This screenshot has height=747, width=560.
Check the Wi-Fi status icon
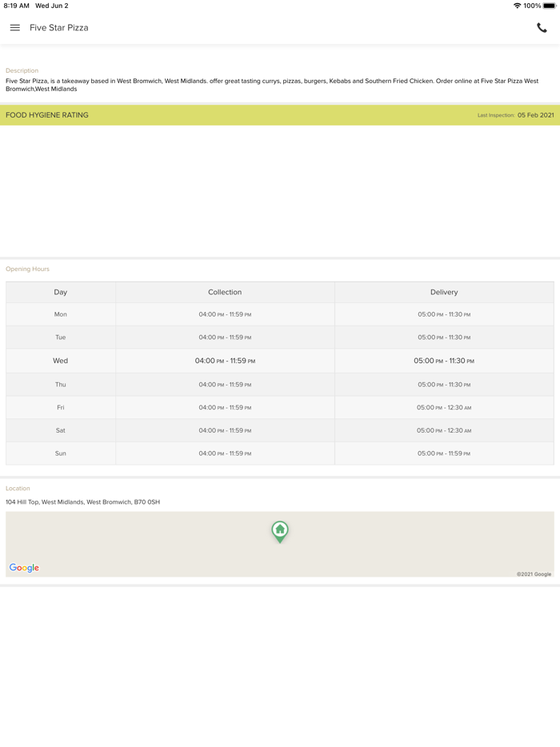[x=517, y=6]
